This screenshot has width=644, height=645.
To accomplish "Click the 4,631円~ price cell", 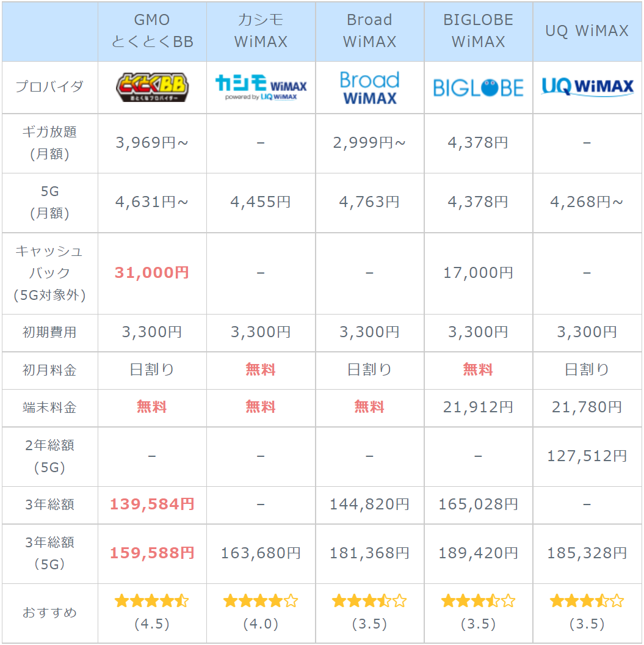I will (152, 202).
